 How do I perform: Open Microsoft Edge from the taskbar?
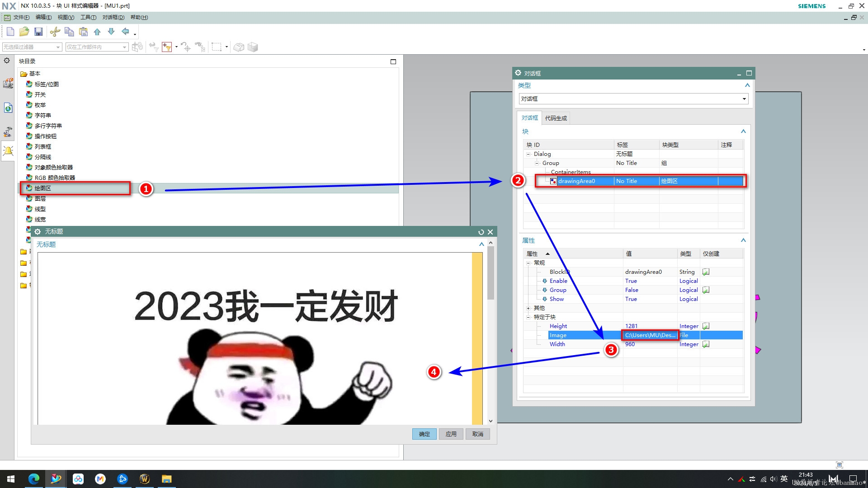[34, 479]
